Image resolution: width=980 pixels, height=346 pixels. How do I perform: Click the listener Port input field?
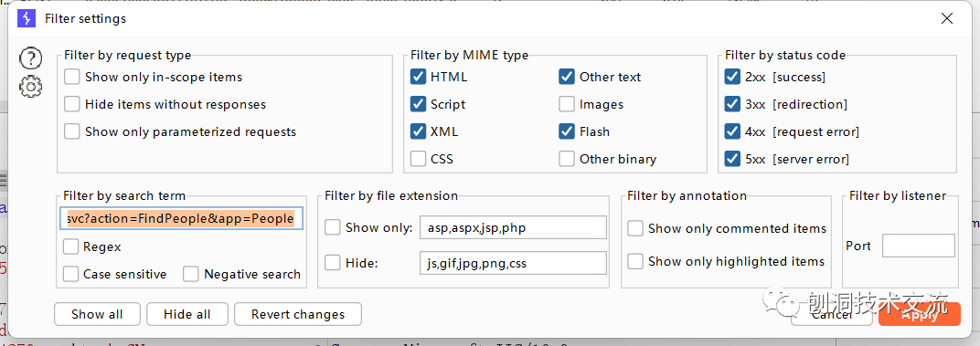[x=918, y=246]
